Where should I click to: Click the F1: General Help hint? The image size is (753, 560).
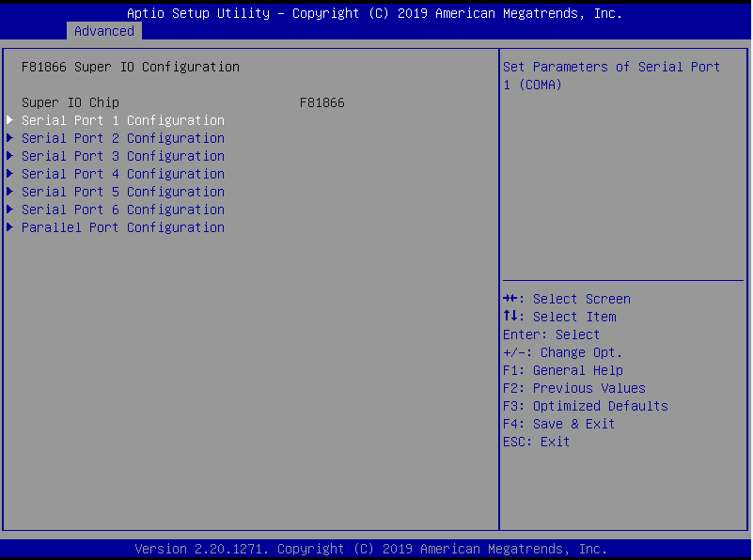[x=562, y=370]
